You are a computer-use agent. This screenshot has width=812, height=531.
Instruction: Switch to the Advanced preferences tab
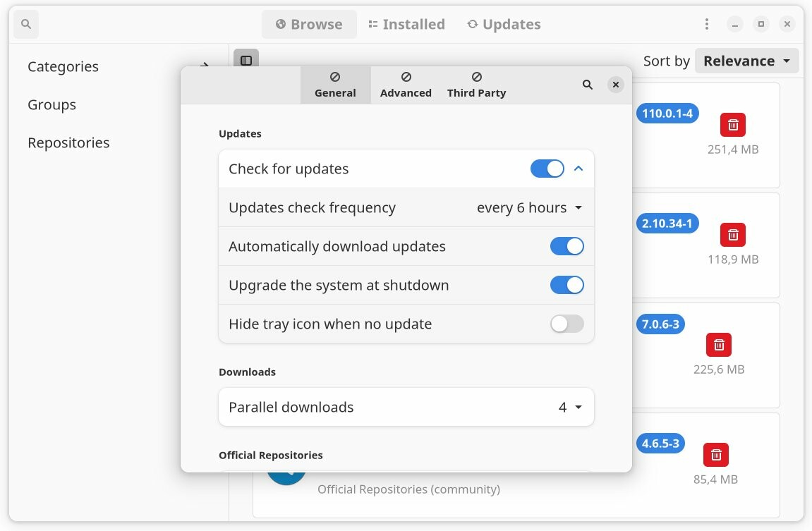tap(406, 85)
